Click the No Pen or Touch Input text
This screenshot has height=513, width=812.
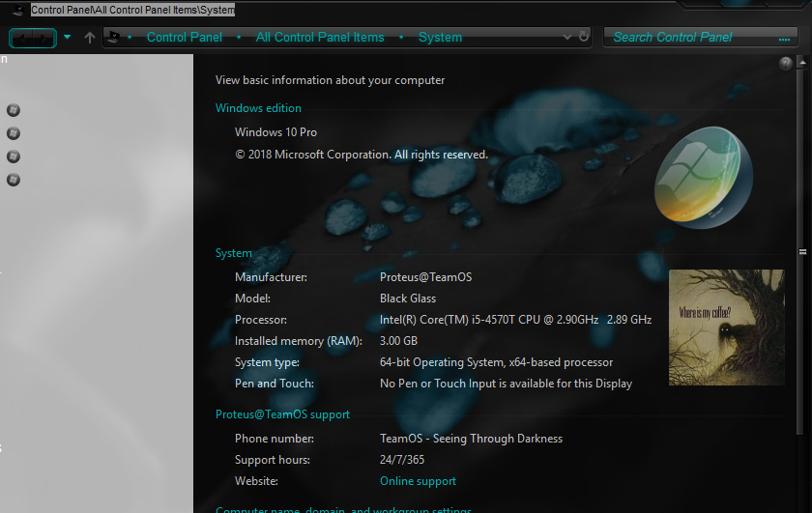pyautogui.click(x=506, y=384)
